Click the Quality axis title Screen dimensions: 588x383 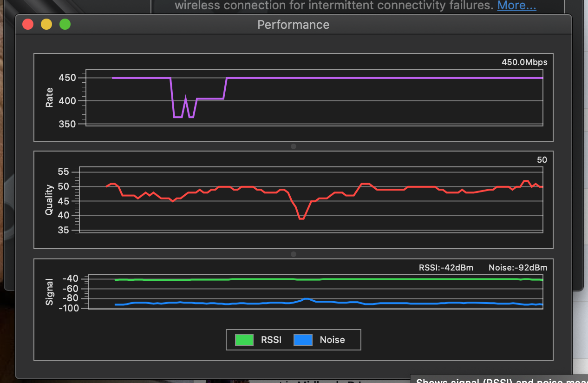49,200
